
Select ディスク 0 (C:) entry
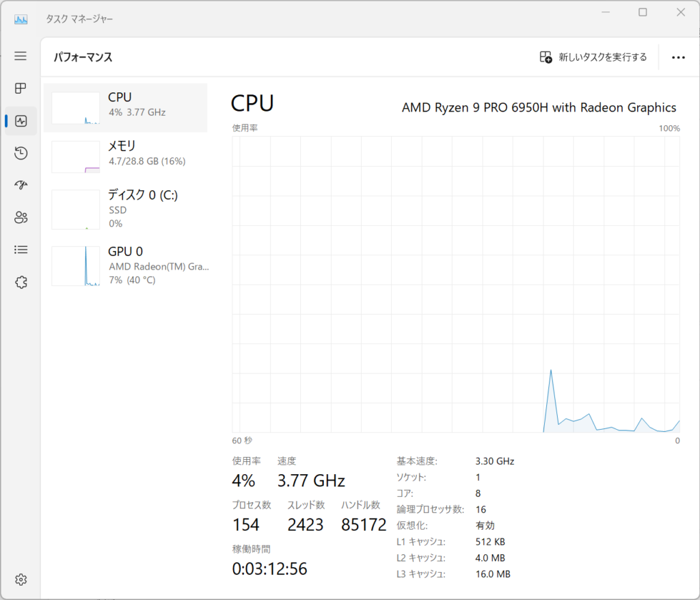pyautogui.click(x=126, y=209)
